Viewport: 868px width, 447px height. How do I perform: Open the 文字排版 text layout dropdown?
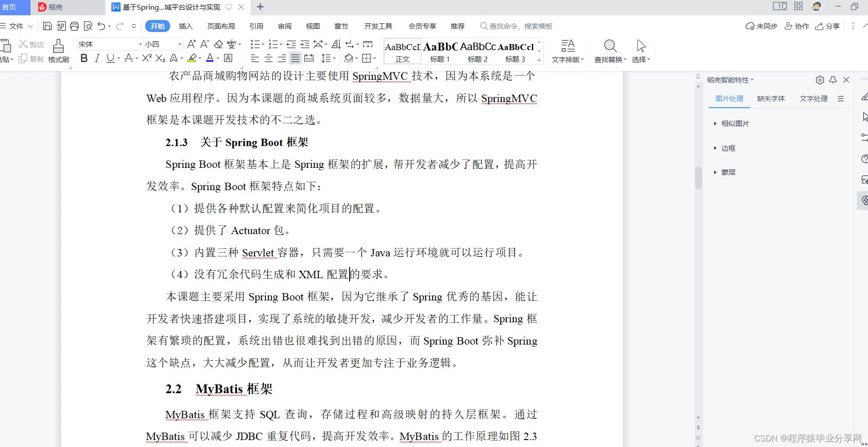click(x=568, y=51)
